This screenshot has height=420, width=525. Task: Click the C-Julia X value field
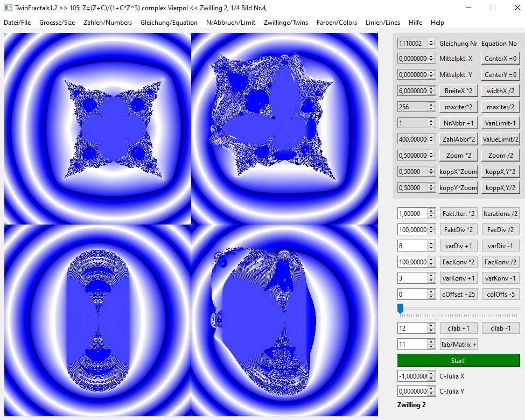tap(412, 376)
